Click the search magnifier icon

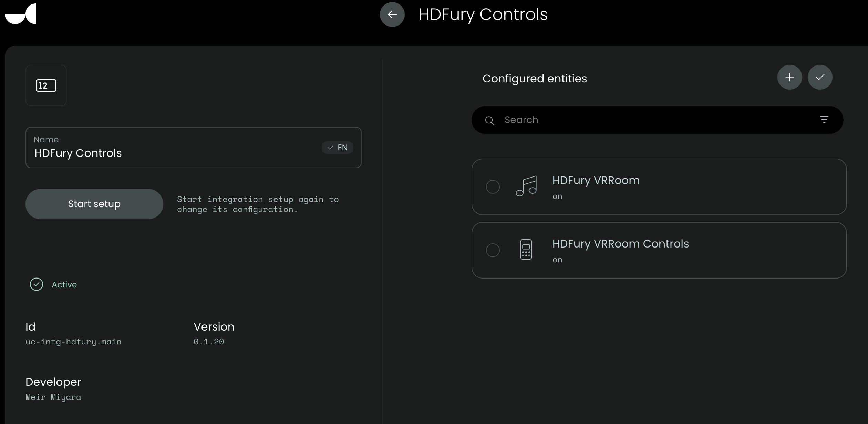[x=489, y=120]
